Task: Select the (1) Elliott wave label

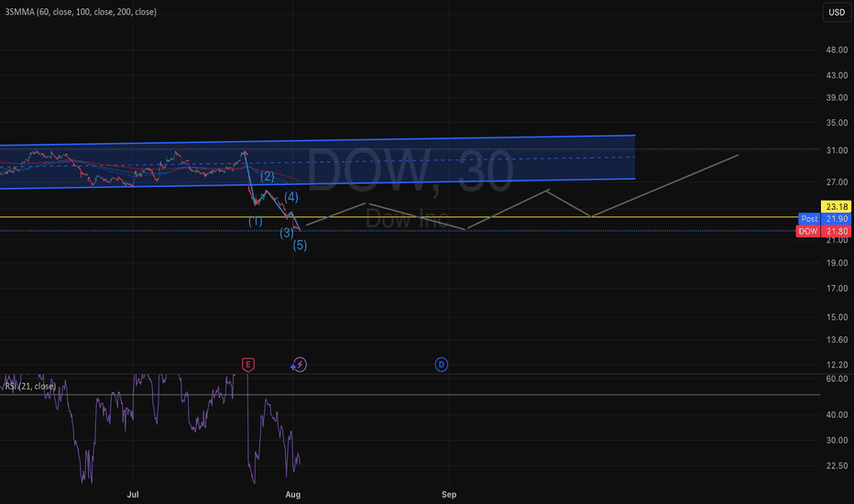Action: (256, 221)
